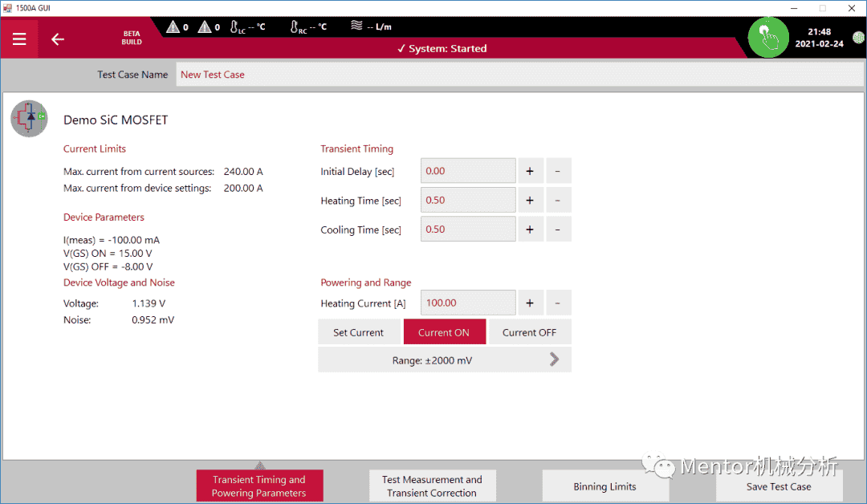Viewport: 867px width, 504px height.
Task: Select Transient Timing and Powering Parameters tab
Action: point(259,486)
